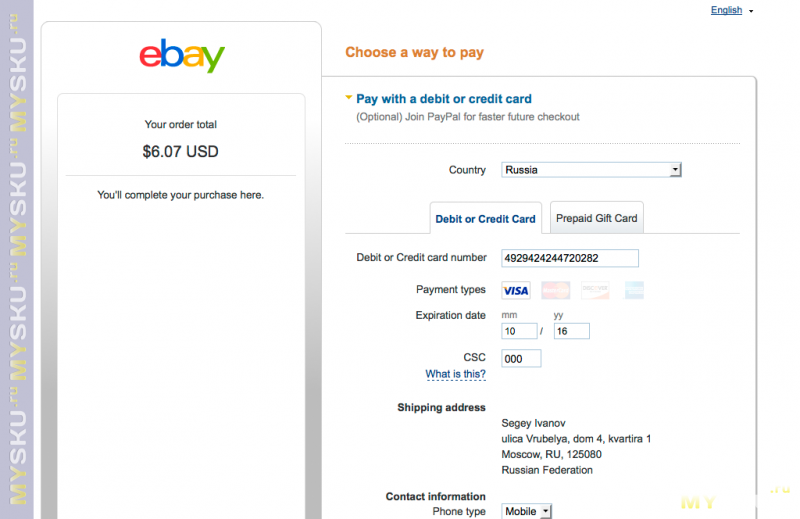Click the "What is this?" CSC link
Image resolution: width=800 pixels, height=519 pixels.
click(x=455, y=374)
